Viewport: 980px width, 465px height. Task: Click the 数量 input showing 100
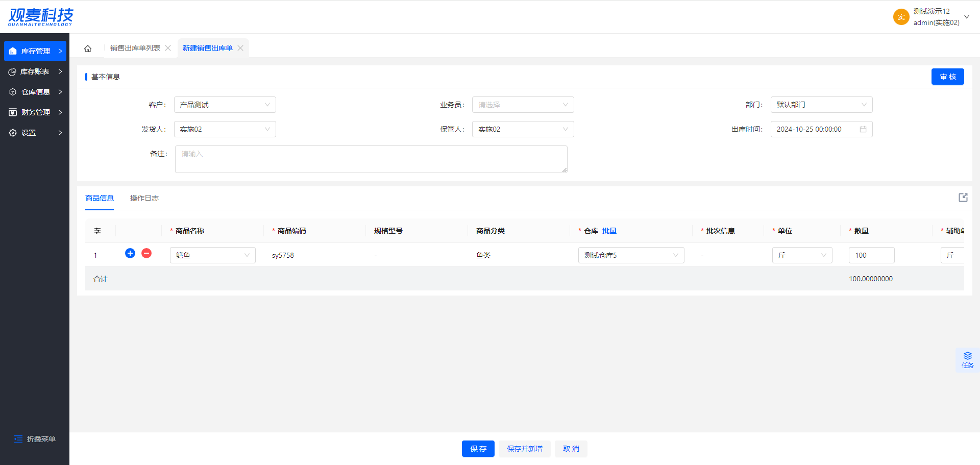coord(872,255)
